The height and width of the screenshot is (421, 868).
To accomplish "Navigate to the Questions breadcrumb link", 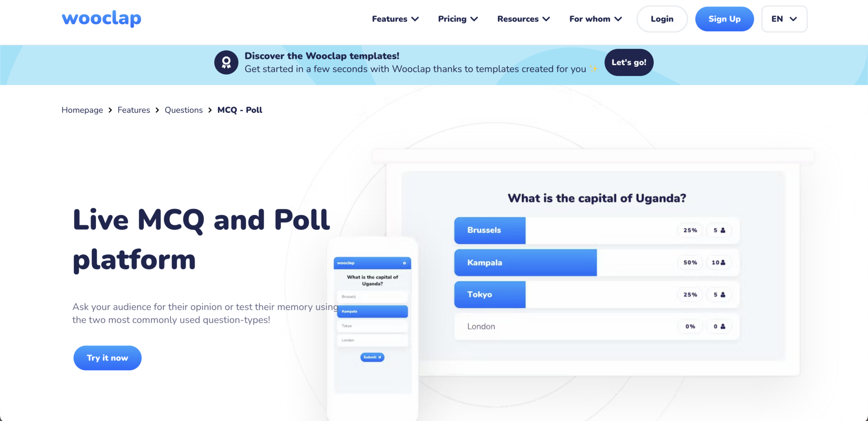I will 184,110.
